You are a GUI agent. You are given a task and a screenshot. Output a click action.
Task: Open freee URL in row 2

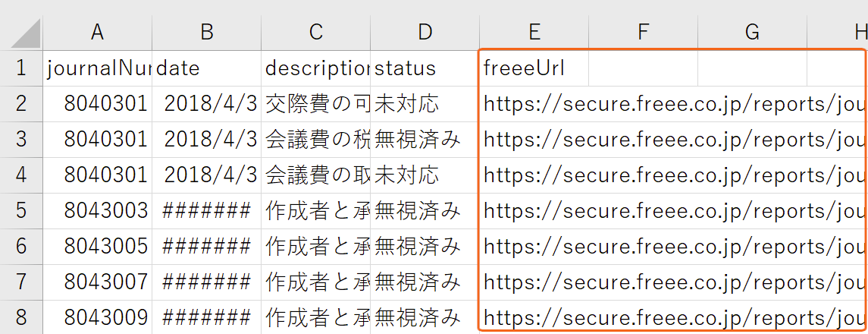click(673, 104)
